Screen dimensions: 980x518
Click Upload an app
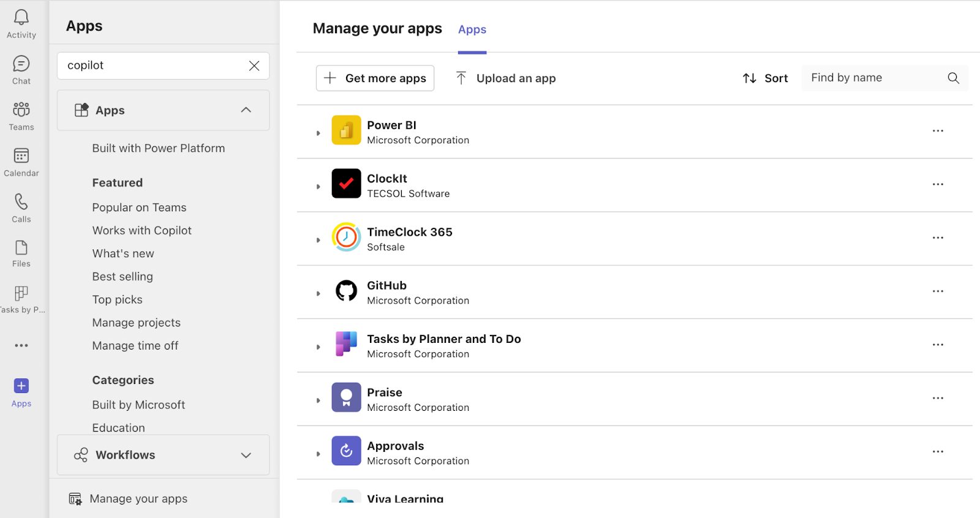tap(506, 78)
